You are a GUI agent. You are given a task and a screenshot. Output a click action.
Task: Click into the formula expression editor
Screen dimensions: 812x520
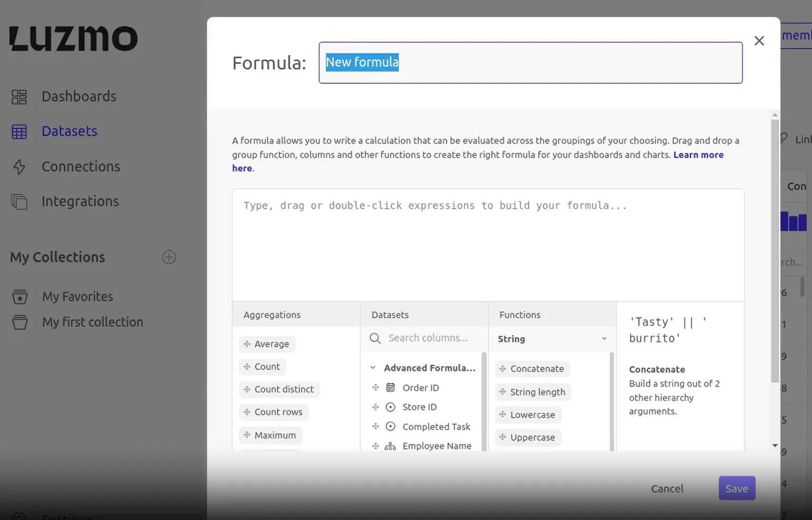(488, 245)
